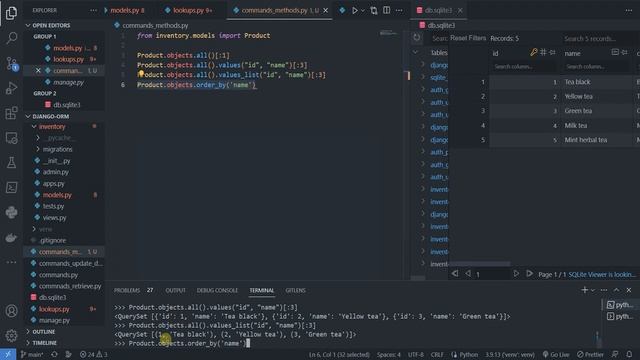Screen dimensions: 640x360
Task: Open the Search view in activity bar
Action: [x=11, y=38]
